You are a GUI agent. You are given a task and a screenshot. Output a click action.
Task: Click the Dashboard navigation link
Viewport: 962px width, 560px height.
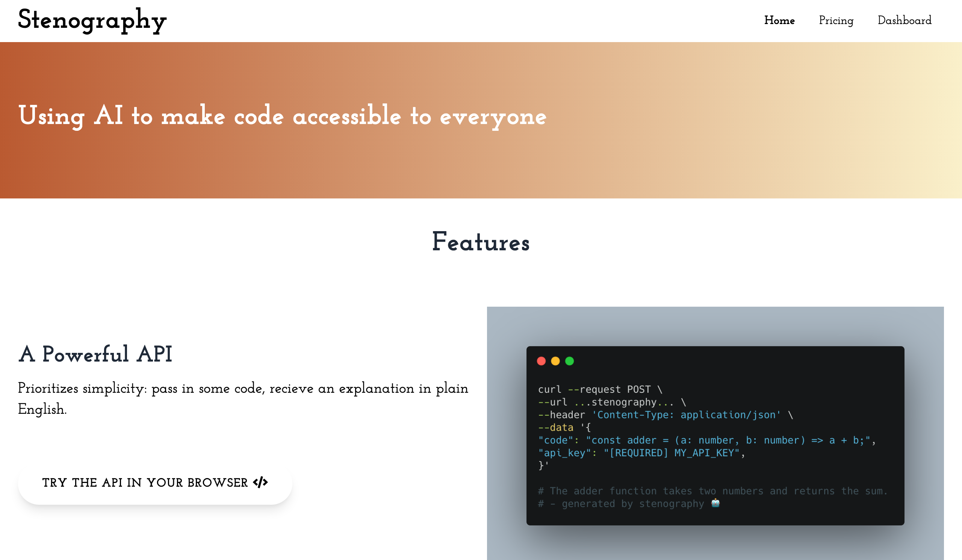point(905,21)
